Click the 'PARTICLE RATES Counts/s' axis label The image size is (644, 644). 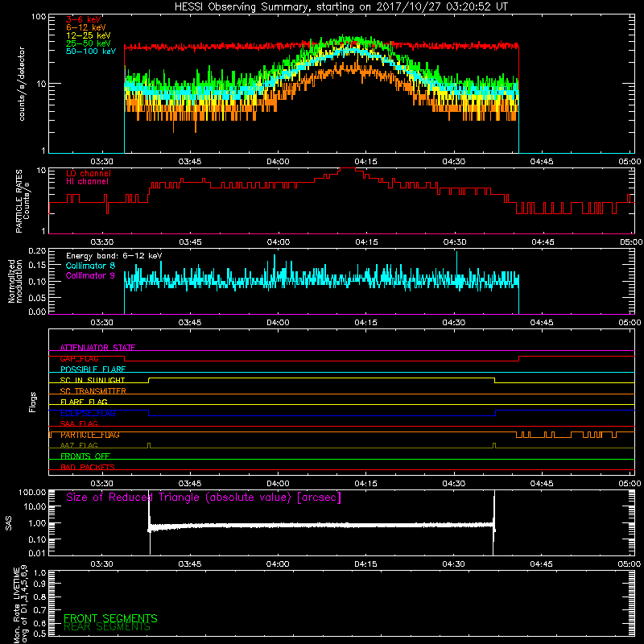(x=23, y=201)
